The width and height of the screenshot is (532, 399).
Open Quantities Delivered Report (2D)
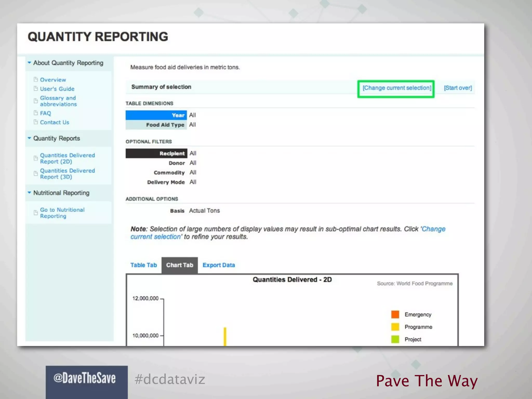point(67,158)
